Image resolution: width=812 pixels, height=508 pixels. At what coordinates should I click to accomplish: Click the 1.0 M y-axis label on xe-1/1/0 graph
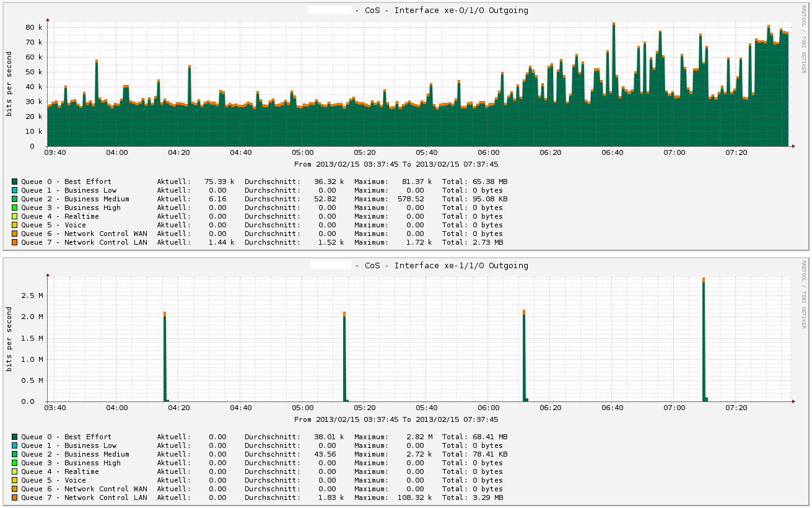point(32,359)
